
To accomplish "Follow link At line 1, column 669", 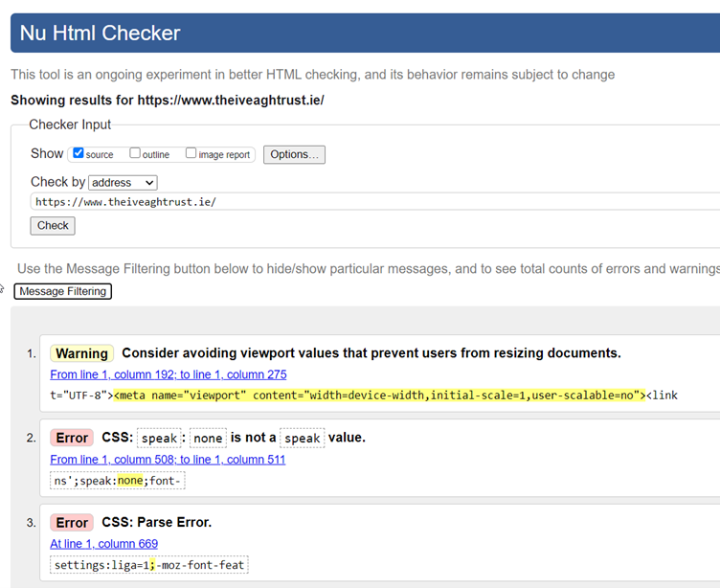I will pos(103,544).
